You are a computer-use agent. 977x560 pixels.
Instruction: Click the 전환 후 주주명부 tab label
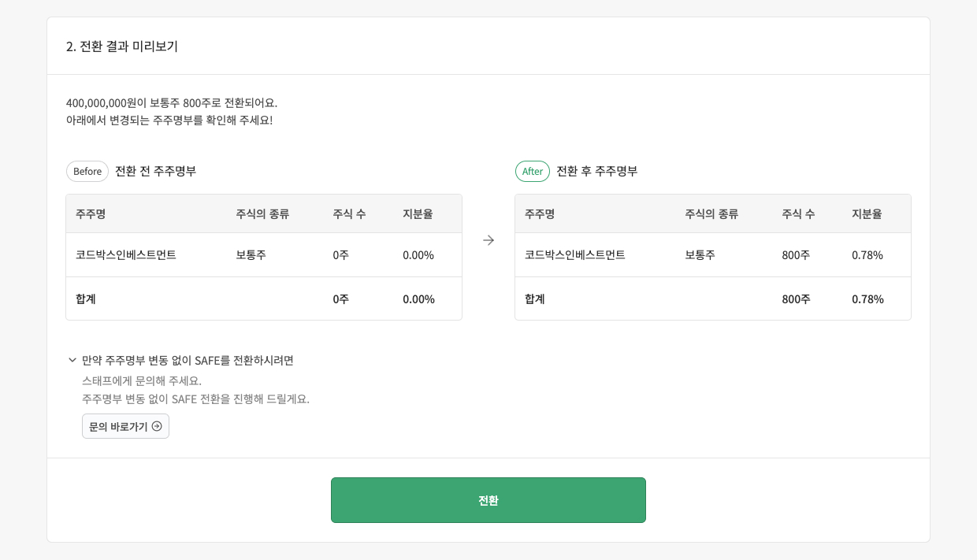pyautogui.click(x=596, y=171)
